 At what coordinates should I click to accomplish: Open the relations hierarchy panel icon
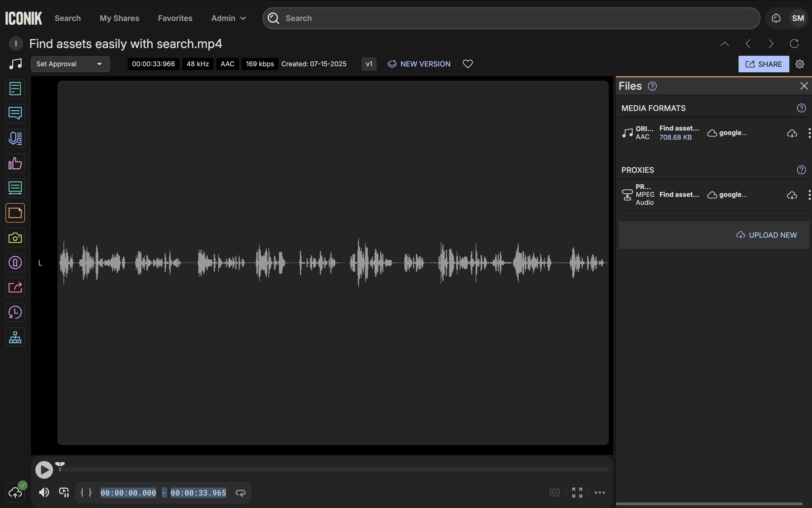point(15,337)
